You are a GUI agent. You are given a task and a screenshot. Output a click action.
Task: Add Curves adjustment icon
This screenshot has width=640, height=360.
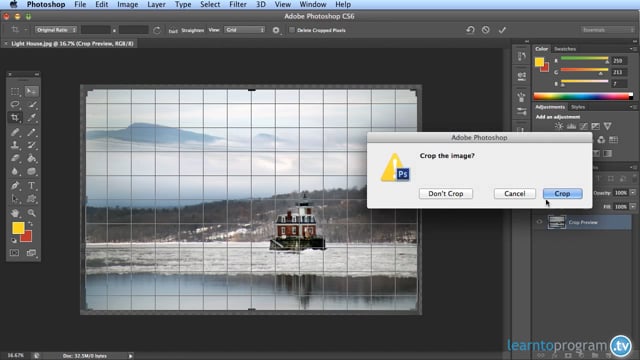click(583, 126)
